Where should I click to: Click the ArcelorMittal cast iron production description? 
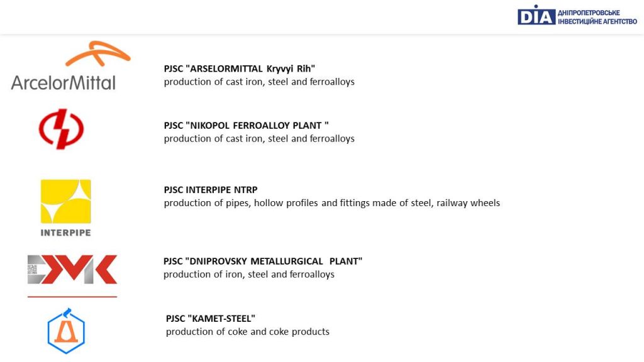pyautogui.click(x=259, y=82)
